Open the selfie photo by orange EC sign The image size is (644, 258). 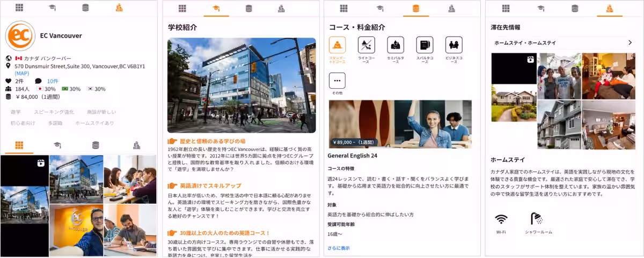76,231
